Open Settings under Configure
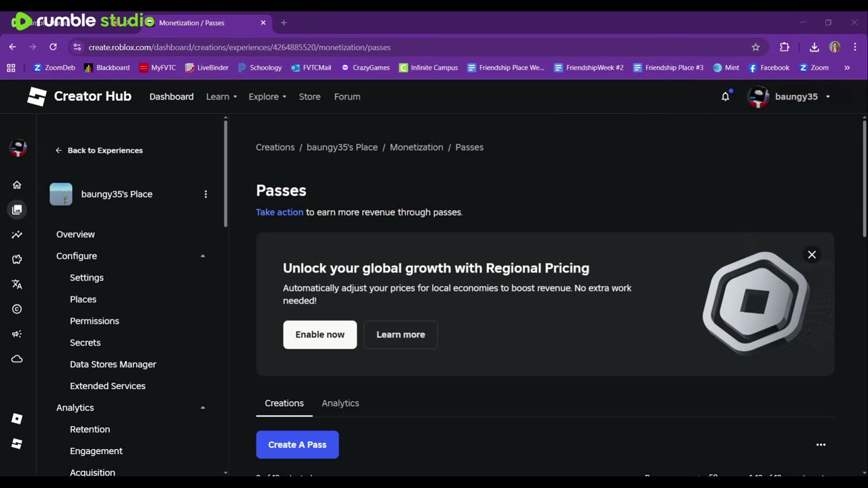The width and height of the screenshot is (868, 488). [87, 278]
